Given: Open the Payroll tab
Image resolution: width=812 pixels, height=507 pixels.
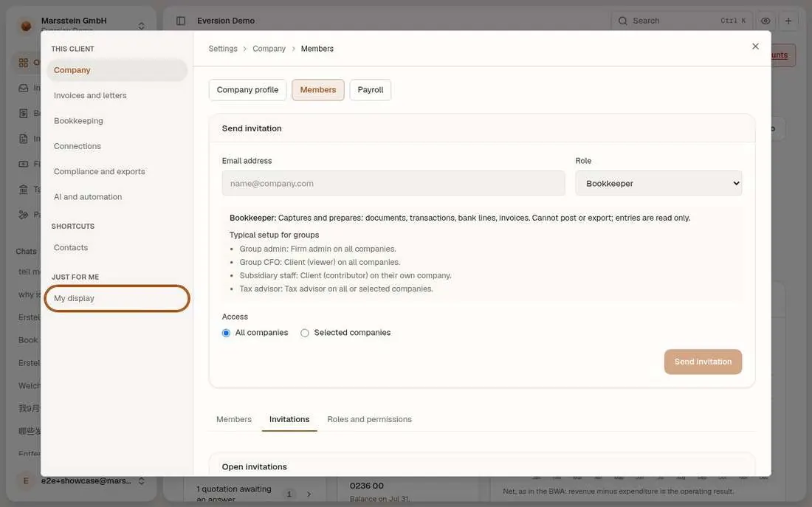Looking at the screenshot, I should [x=371, y=90].
